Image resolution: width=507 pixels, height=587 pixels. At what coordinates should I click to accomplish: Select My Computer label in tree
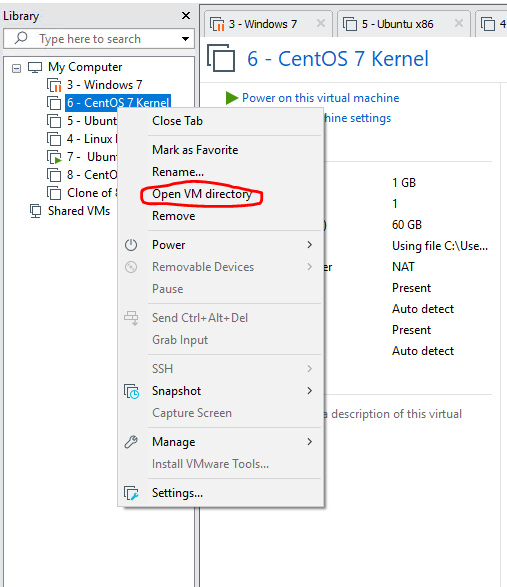[x=85, y=67]
